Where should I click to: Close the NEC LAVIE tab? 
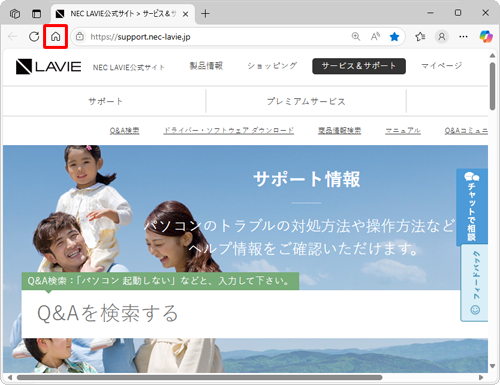coord(186,14)
